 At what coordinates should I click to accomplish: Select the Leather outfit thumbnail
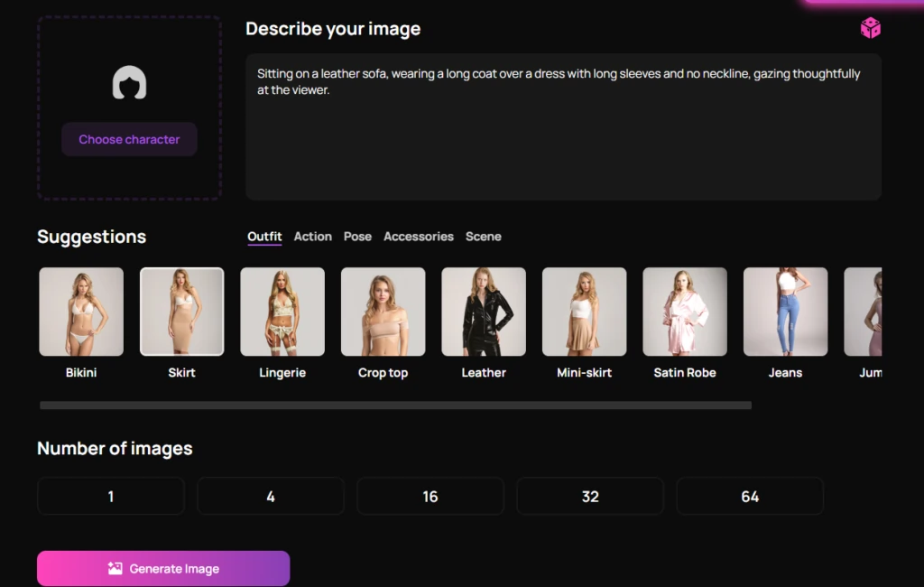pyautogui.click(x=484, y=312)
